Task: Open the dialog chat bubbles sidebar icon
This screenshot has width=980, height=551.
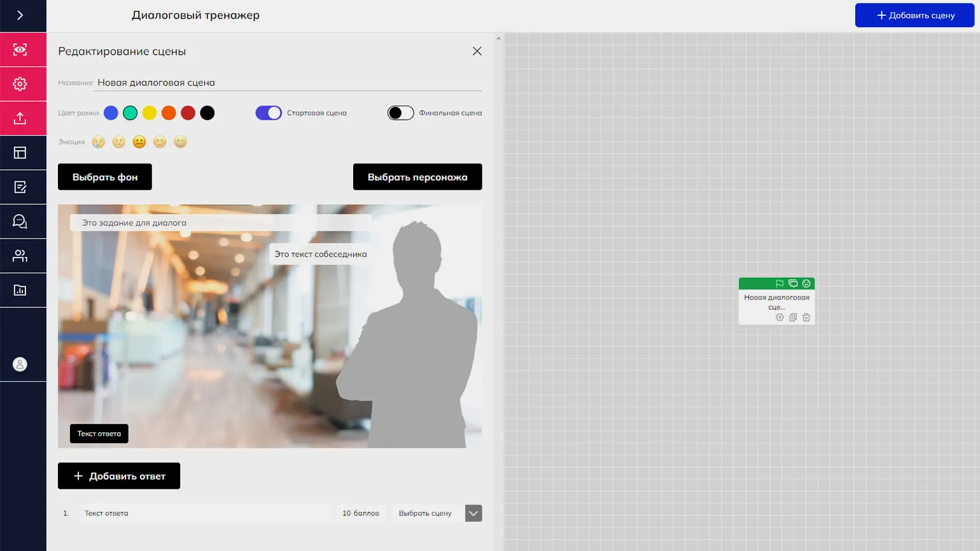Action: point(20,221)
